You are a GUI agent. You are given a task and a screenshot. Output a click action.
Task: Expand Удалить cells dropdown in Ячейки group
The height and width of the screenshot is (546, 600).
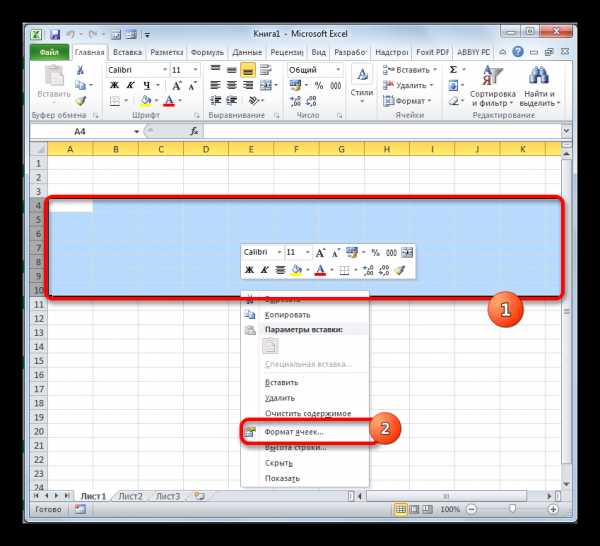point(432,85)
